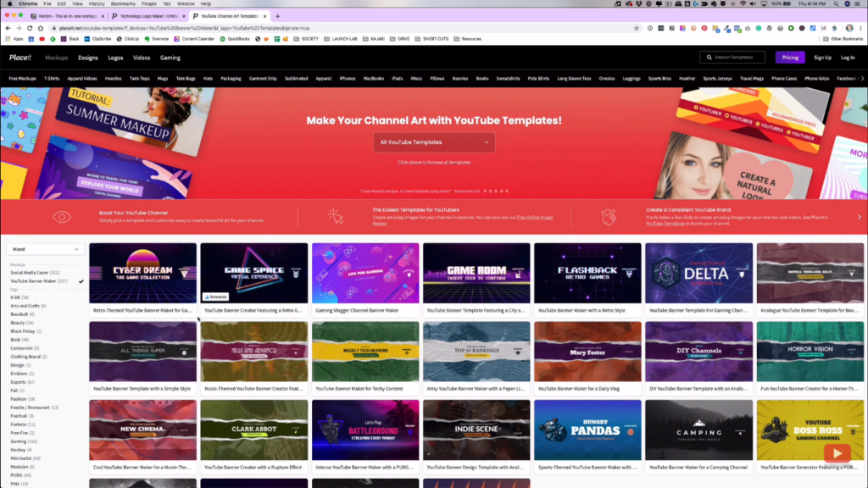This screenshot has width=868, height=488.
Task: Filter templates by the Fortnite tag
Action: click(23, 424)
